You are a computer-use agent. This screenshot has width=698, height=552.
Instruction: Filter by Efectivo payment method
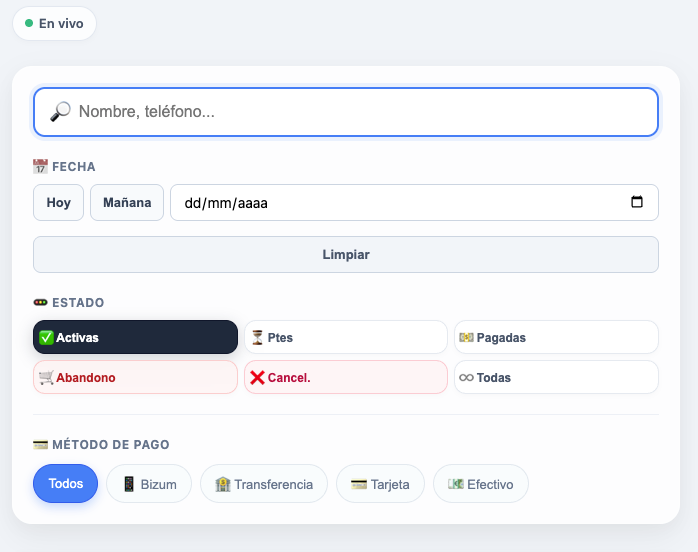pyautogui.click(x=481, y=483)
